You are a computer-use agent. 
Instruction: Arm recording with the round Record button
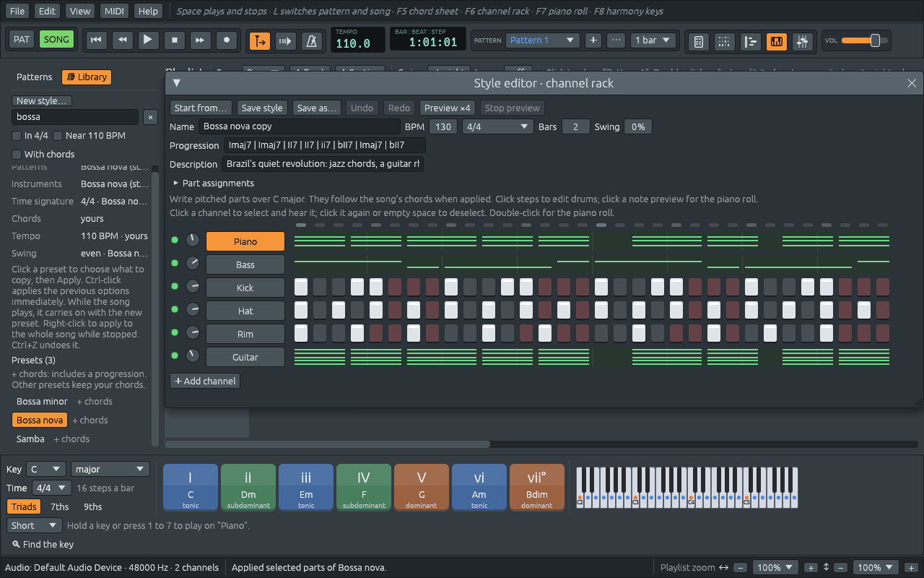227,40
